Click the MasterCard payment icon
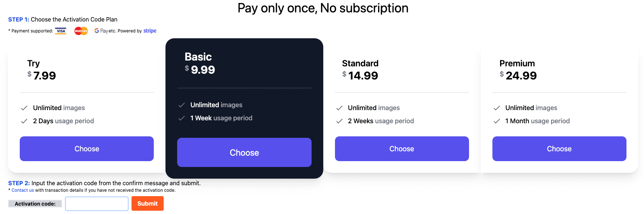 pos(80,31)
